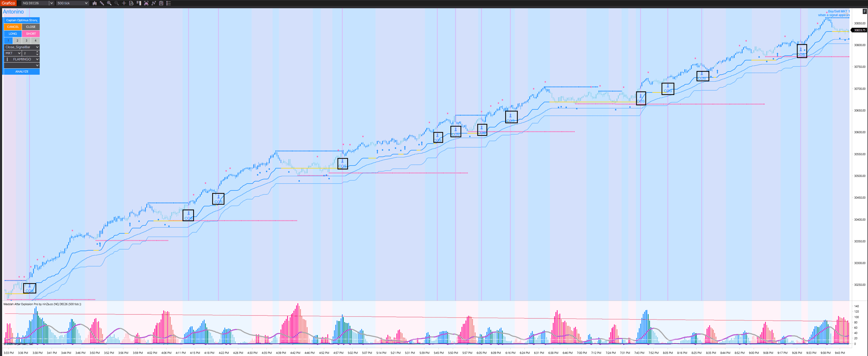Activate the crosshair cursor plus icon
Viewport: 868px width, 356px height.
click(x=124, y=3)
